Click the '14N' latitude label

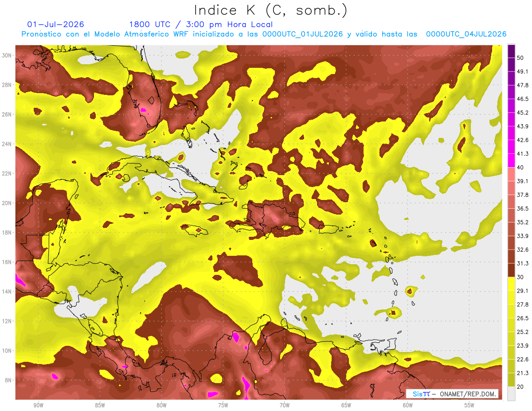pos(8,292)
